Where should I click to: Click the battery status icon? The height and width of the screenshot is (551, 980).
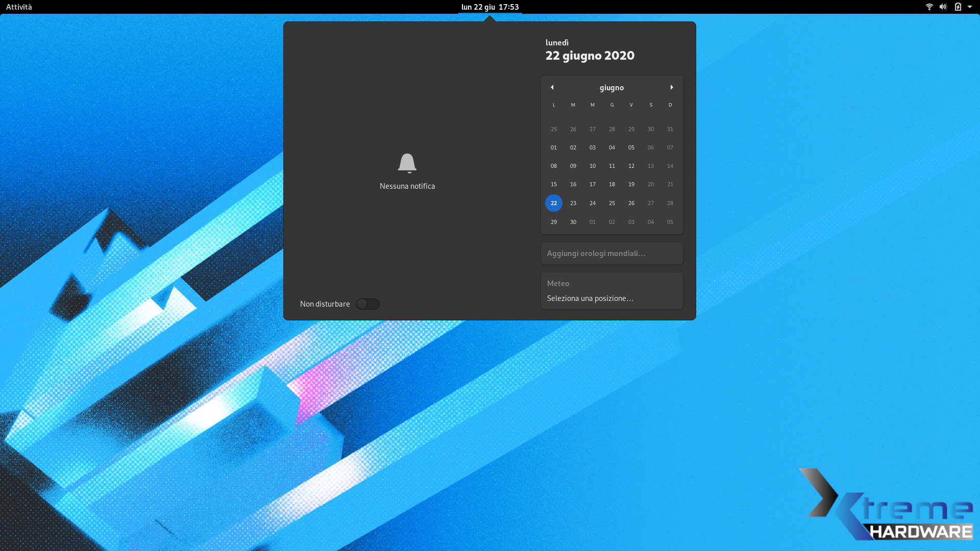click(958, 7)
